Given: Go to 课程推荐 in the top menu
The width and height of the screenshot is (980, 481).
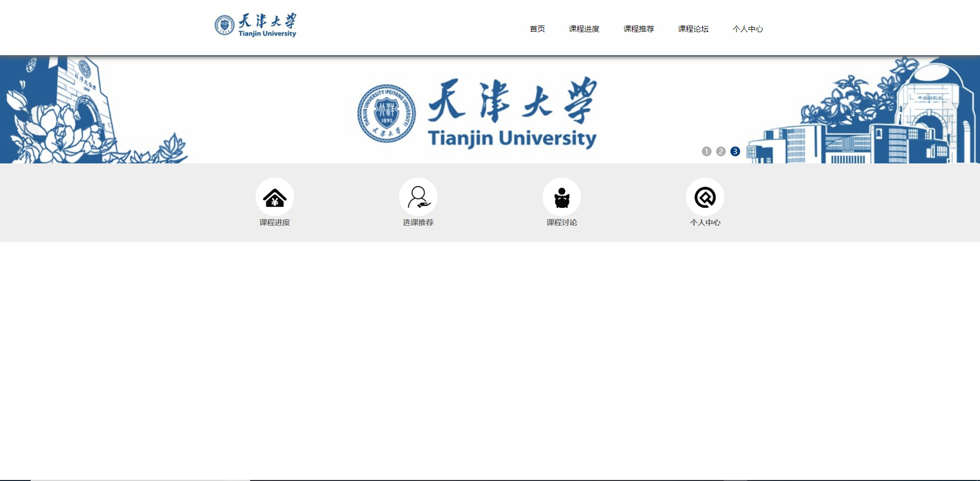Looking at the screenshot, I should coord(639,29).
